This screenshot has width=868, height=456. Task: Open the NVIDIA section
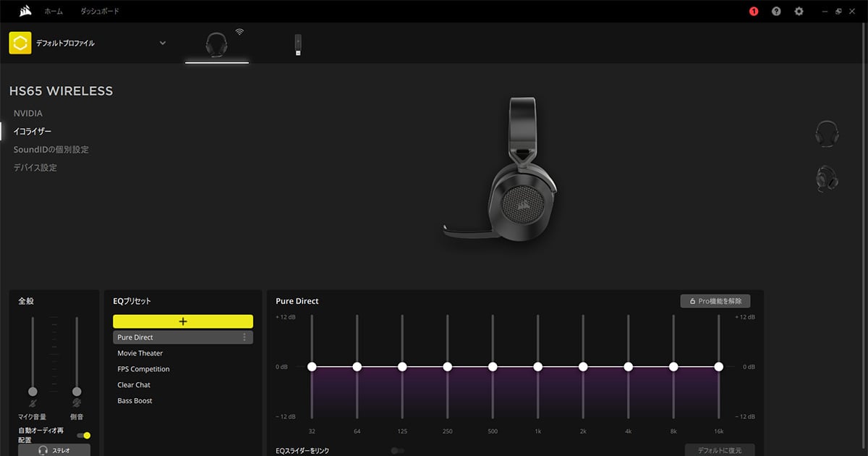28,114
